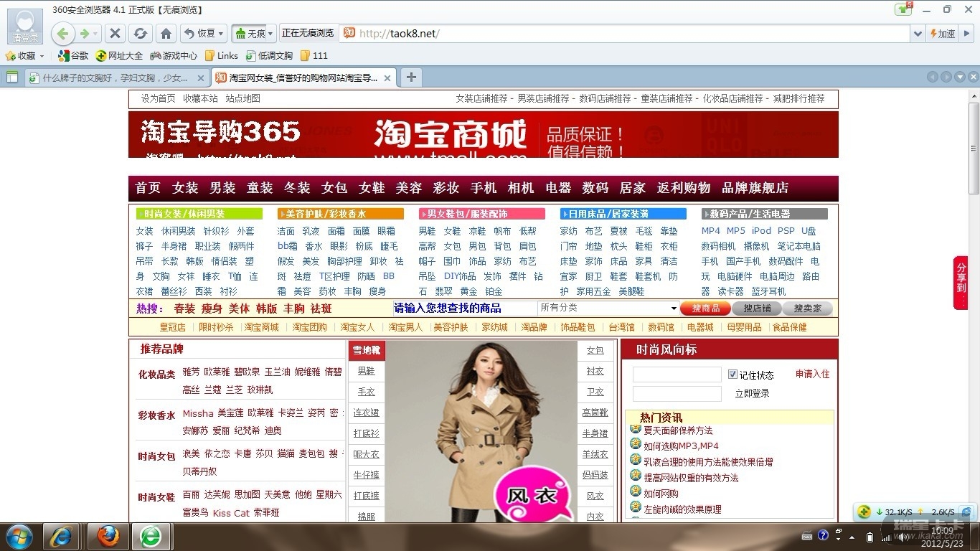
Task: Open the 淘宝商城 sub-navigation link
Action: [x=261, y=327]
